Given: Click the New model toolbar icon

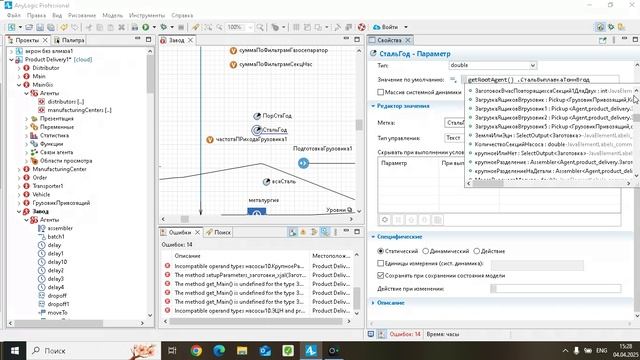Looking at the screenshot, I should tap(11, 27).
